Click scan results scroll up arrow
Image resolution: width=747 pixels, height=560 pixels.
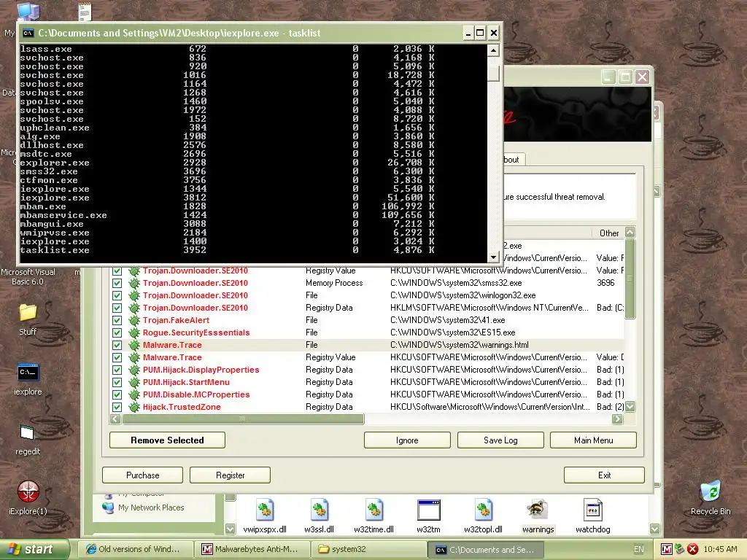(x=630, y=233)
